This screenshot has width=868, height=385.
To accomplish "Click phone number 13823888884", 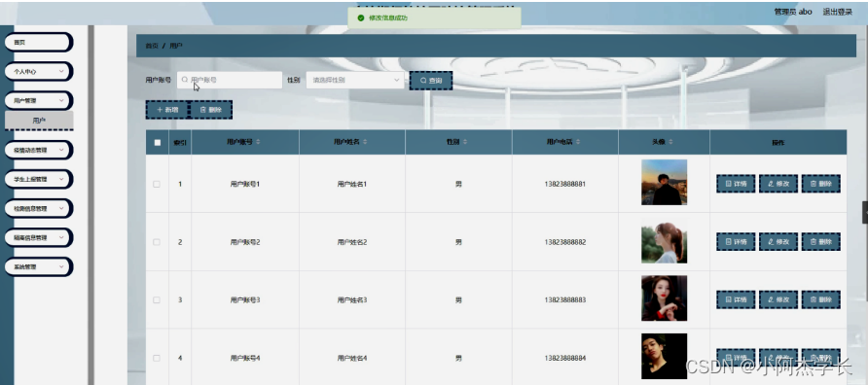I will 565,359.
